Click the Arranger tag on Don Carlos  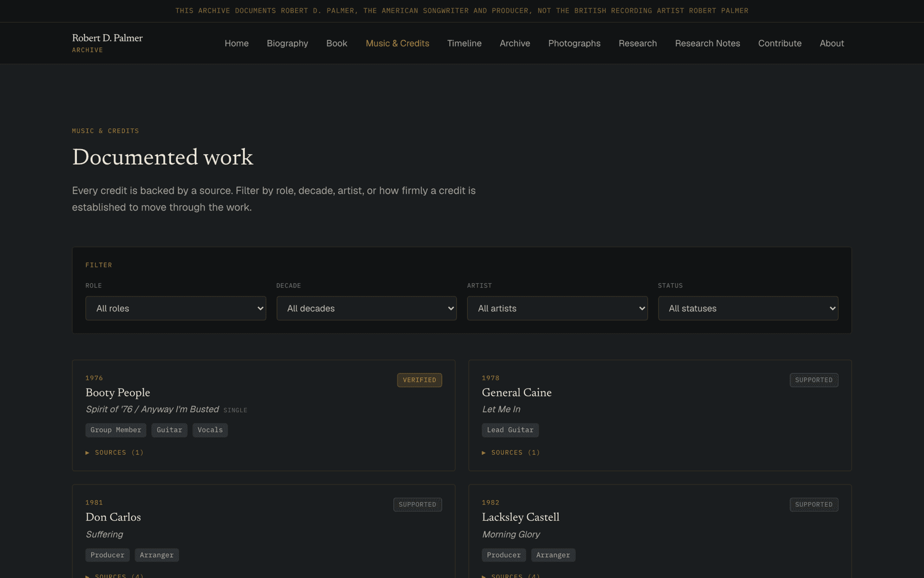tap(157, 555)
